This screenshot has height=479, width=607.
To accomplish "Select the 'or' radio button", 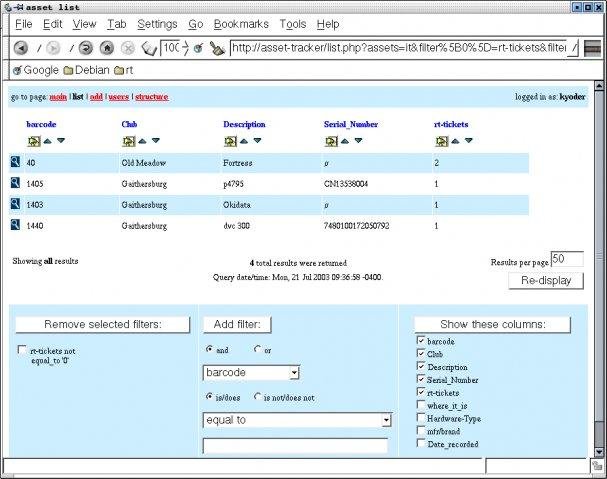I will click(259, 349).
